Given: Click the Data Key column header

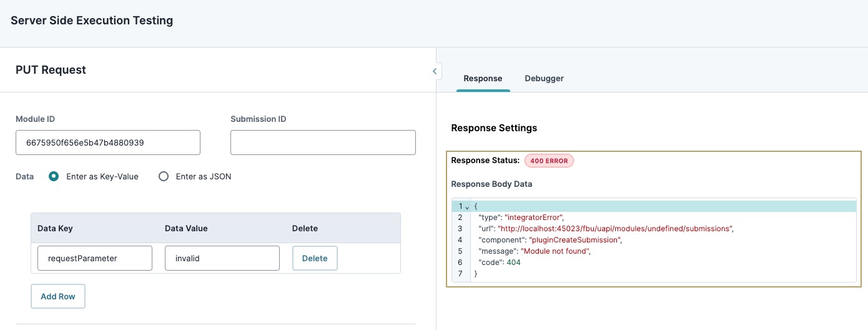Looking at the screenshot, I should coord(55,228).
